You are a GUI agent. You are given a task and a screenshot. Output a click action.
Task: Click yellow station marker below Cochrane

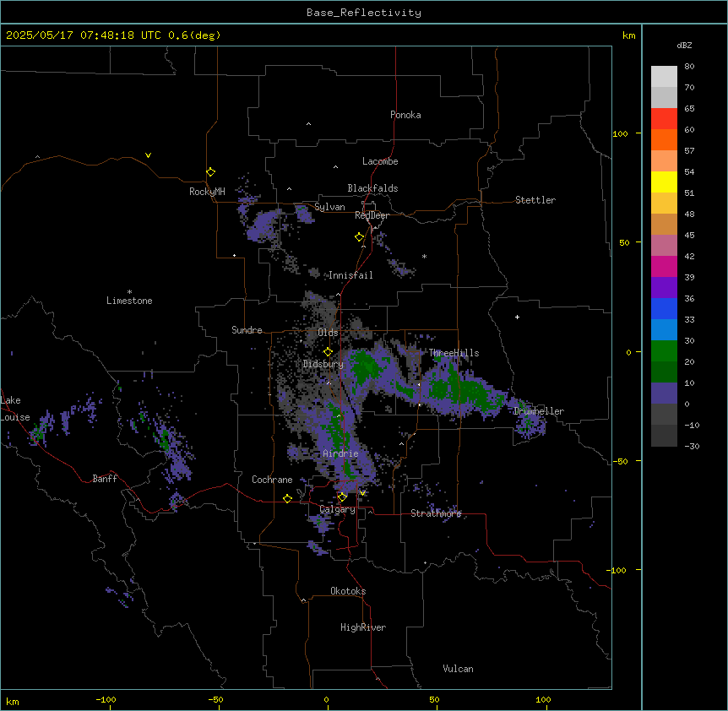287,498
